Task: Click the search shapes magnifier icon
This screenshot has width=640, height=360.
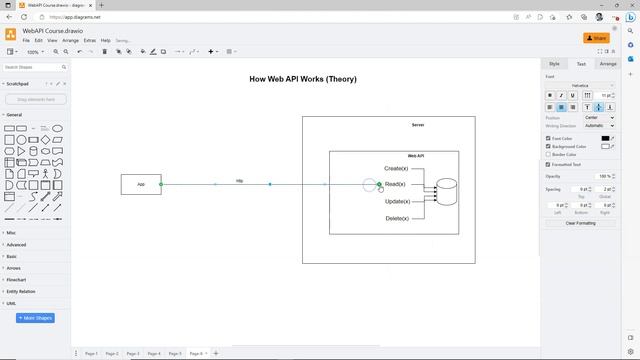Action: click(64, 67)
